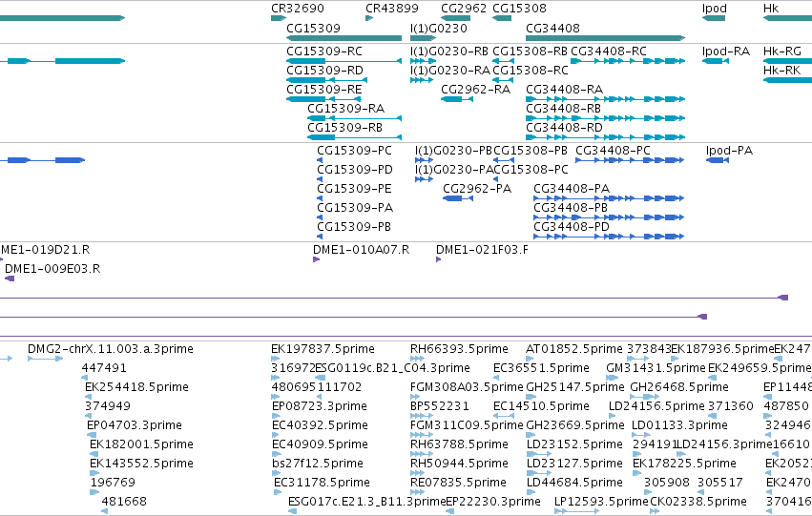This screenshot has height=516, width=812.
Task: Click EST LP12593.5prime
Action: [x=577, y=511]
